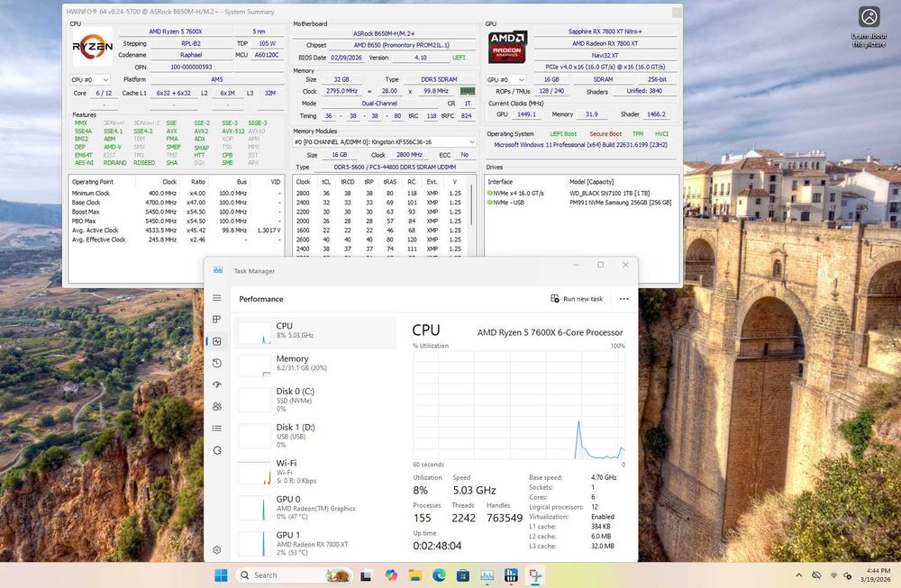Viewport: 901px width, 588px height.
Task: Open Microsoft Edge from taskbar
Action: coord(439,575)
